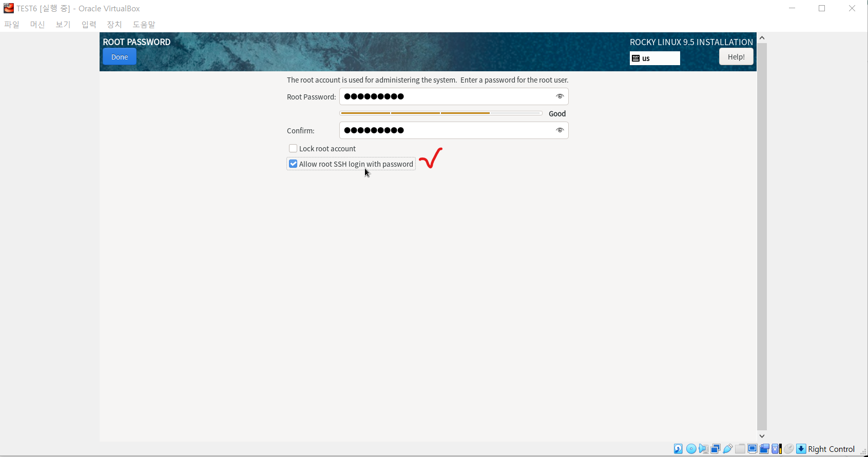Click the password strength bar

tap(441, 113)
